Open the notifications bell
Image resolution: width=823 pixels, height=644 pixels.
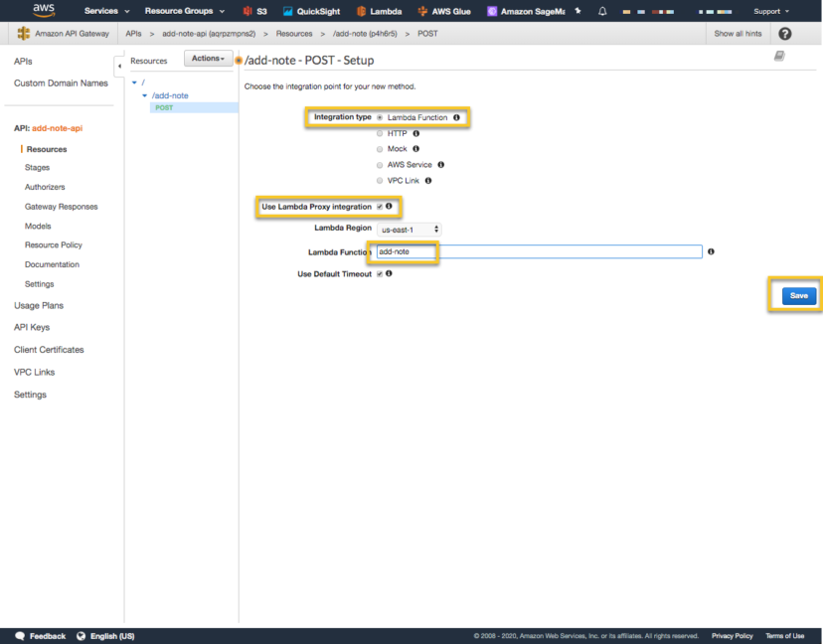(x=603, y=11)
